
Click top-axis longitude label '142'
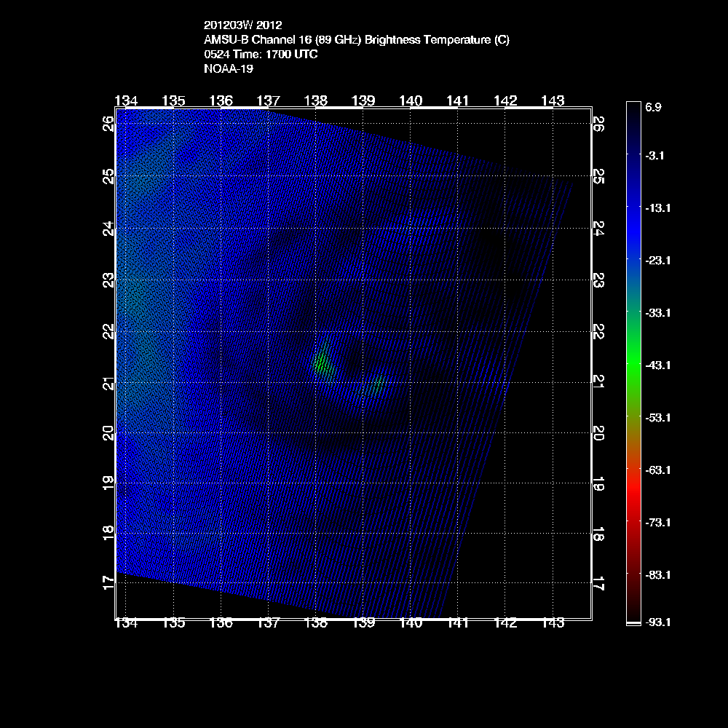pyautogui.click(x=505, y=100)
